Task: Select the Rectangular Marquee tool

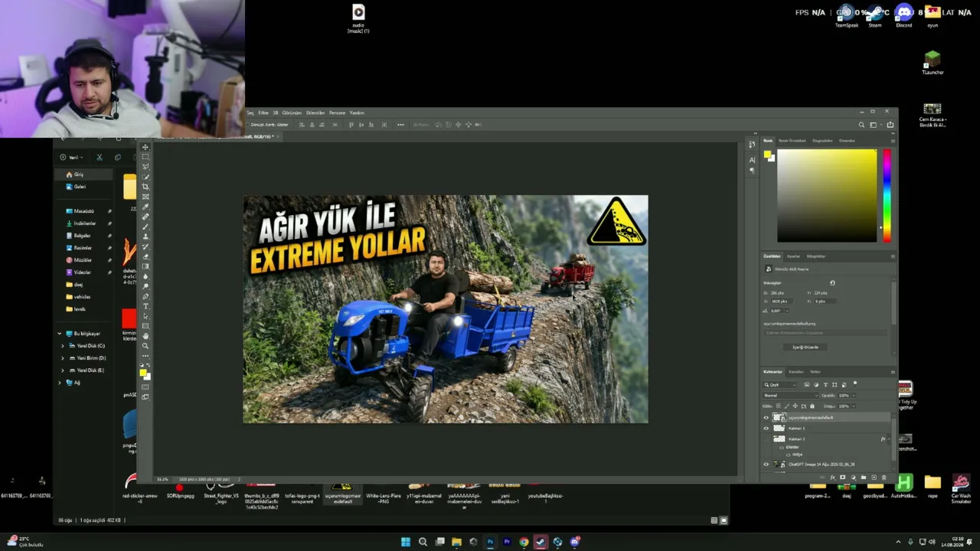Action: point(145,157)
